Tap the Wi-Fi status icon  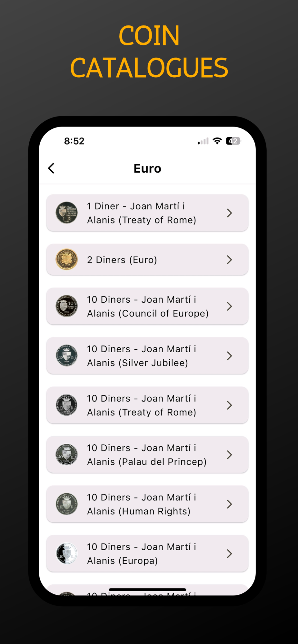[x=217, y=141]
